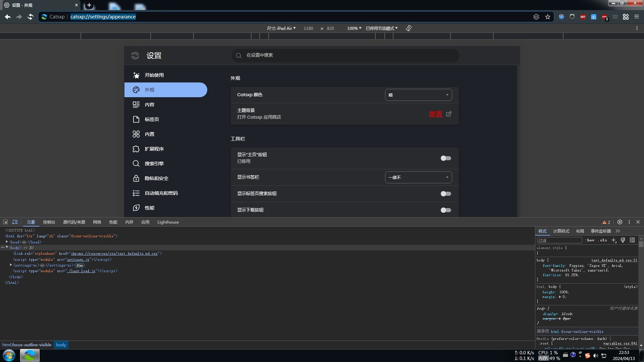644x362 pixels.
Task: Open the Catsxp color dropdown
Action: coord(418,95)
